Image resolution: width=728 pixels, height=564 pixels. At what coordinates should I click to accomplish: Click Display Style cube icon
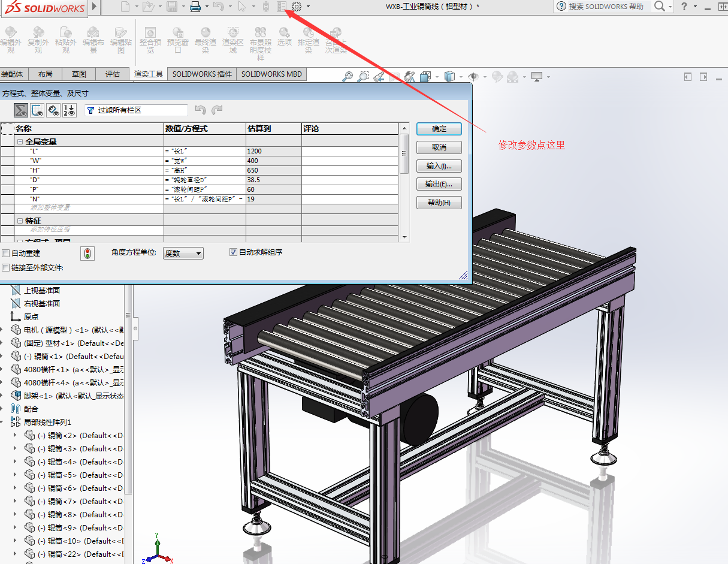(x=449, y=77)
